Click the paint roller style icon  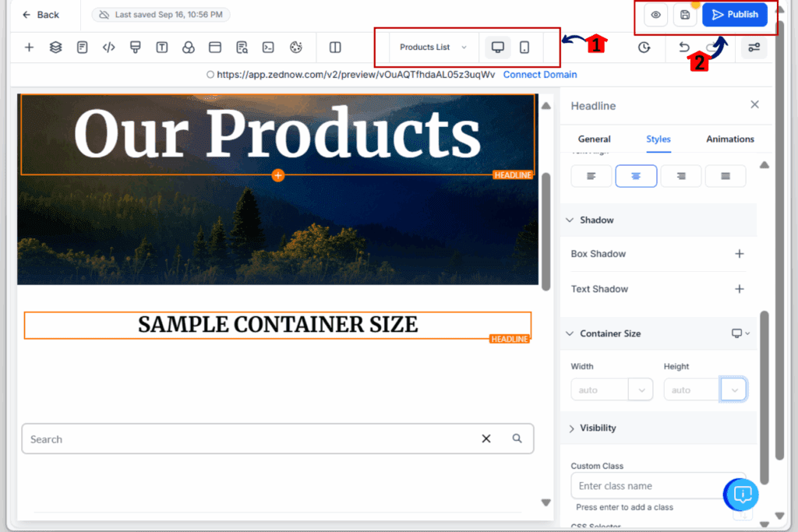pos(135,48)
